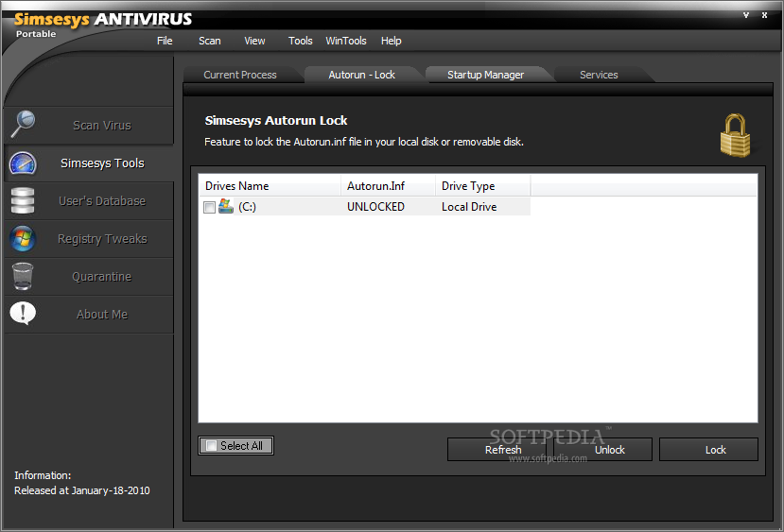Viewport: 784px width, 532px height.
Task: Open the File menu
Action: click(x=165, y=41)
